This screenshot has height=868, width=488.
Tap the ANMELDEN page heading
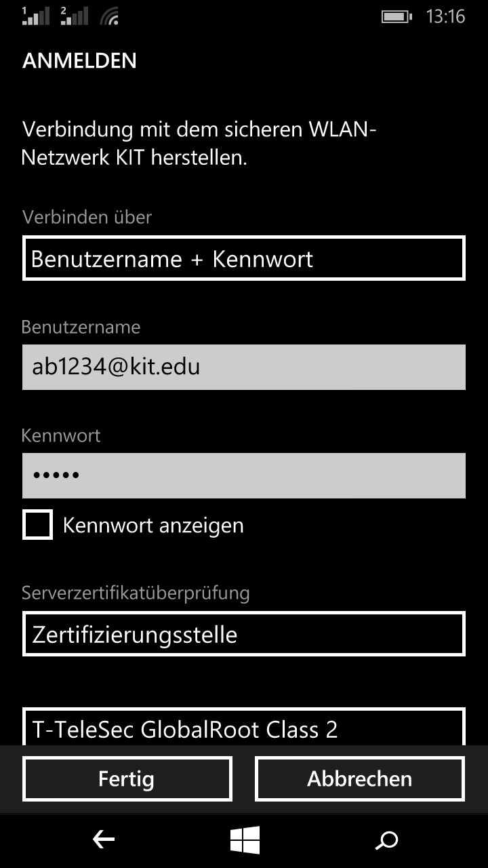coord(80,60)
